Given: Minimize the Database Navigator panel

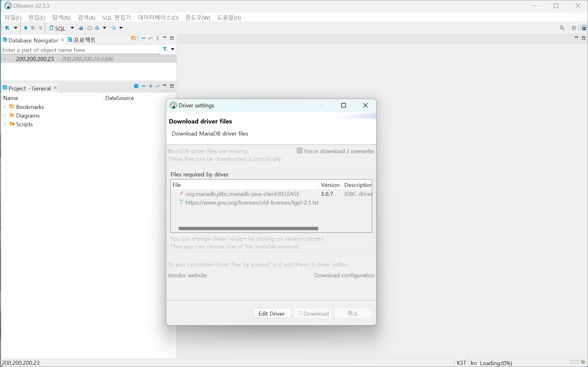Looking at the screenshot, I should (165, 38).
